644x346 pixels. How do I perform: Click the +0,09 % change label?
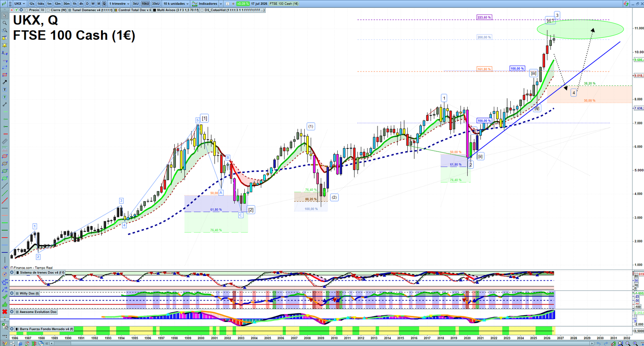point(243,4)
